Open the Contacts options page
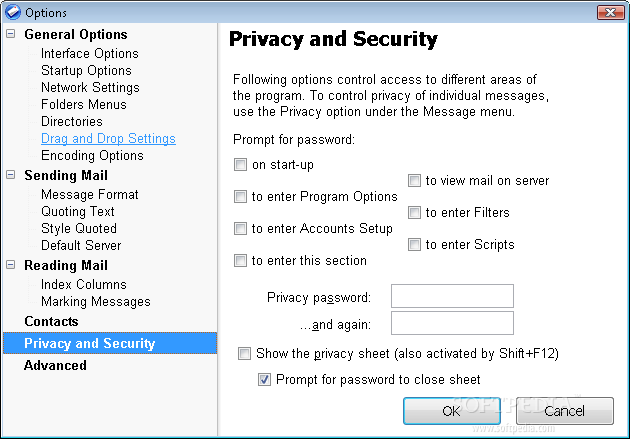Viewport: 630px width, 439px height. pos(51,322)
